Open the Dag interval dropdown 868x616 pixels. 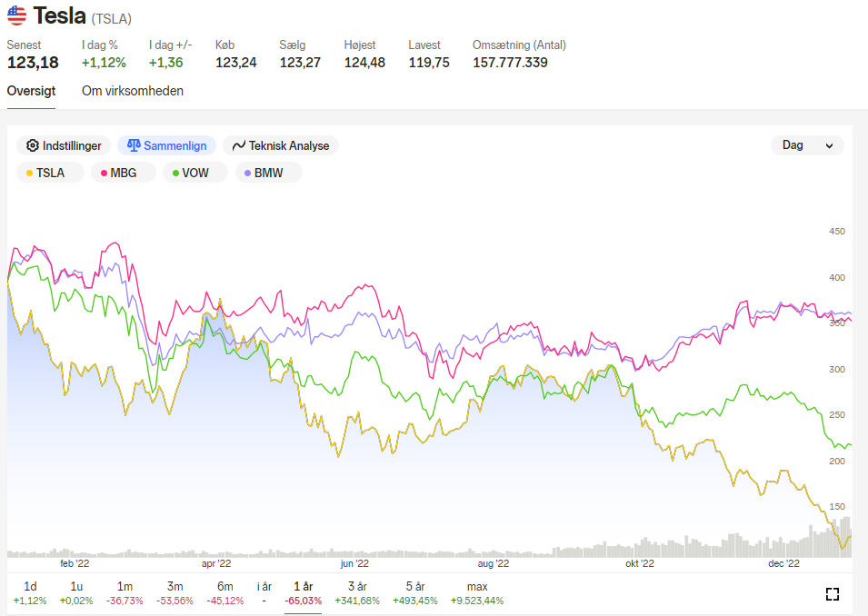tap(807, 145)
